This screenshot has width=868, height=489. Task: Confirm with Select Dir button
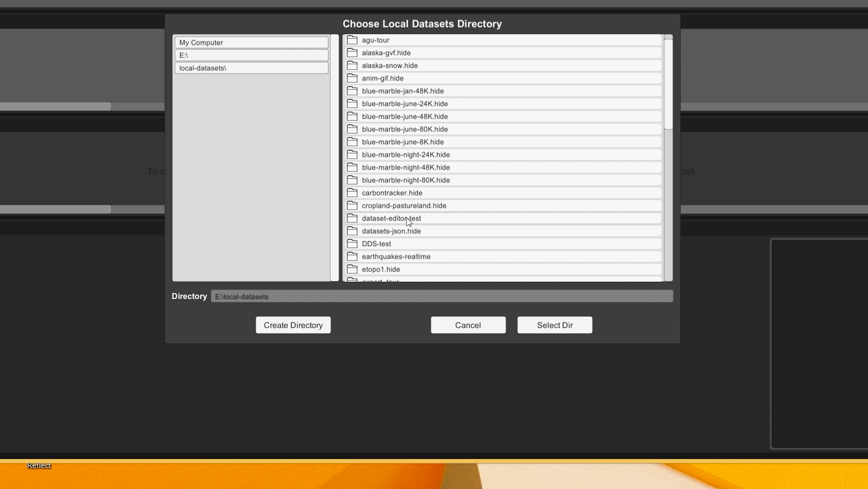554,325
